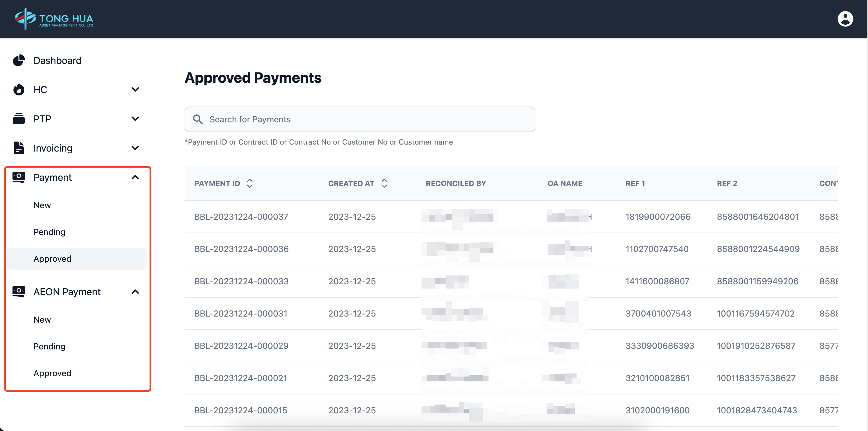Collapse the Payment section chevron
The image size is (868, 431).
tap(135, 177)
